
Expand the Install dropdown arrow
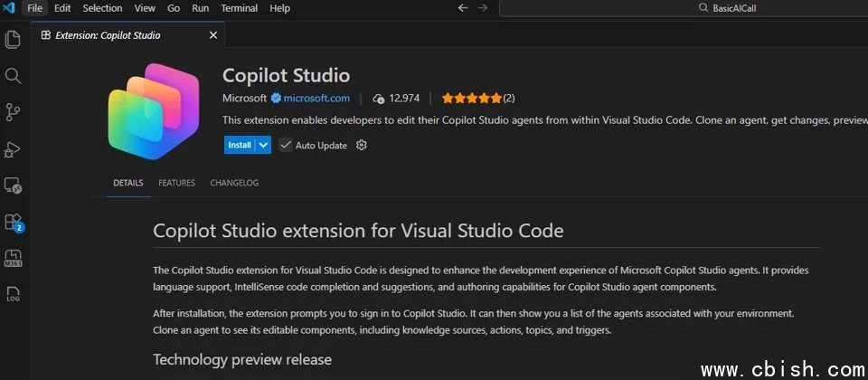[263, 145]
